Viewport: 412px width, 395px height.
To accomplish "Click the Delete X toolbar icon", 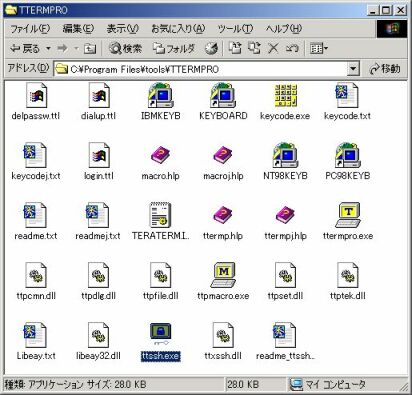I will pos(274,49).
